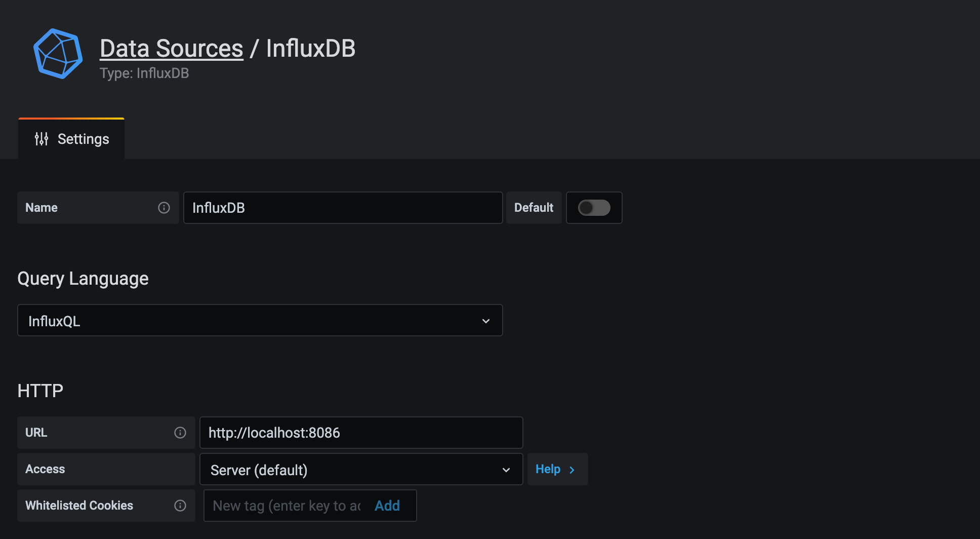Click the Grafana logo icon
Image resolution: width=980 pixels, height=539 pixels.
click(57, 53)
